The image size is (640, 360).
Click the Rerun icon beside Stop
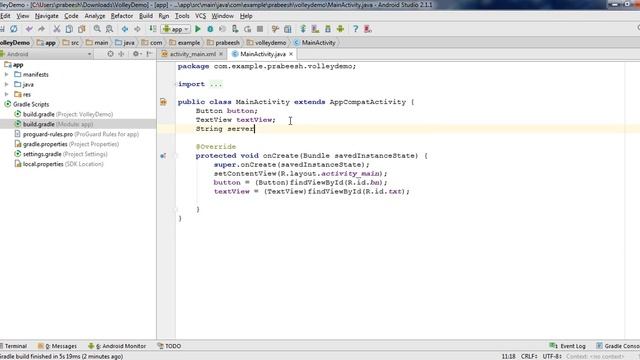(x=247, y=29)
